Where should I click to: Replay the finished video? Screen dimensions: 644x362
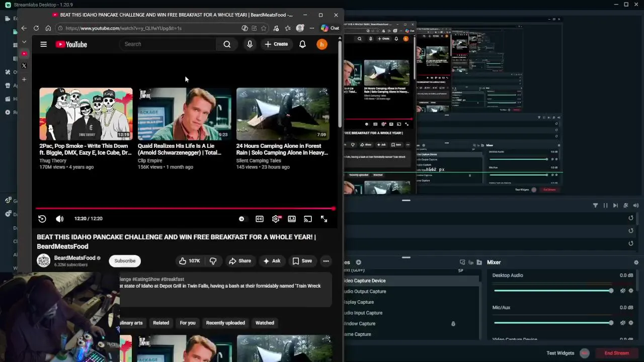tap(42, 219)
